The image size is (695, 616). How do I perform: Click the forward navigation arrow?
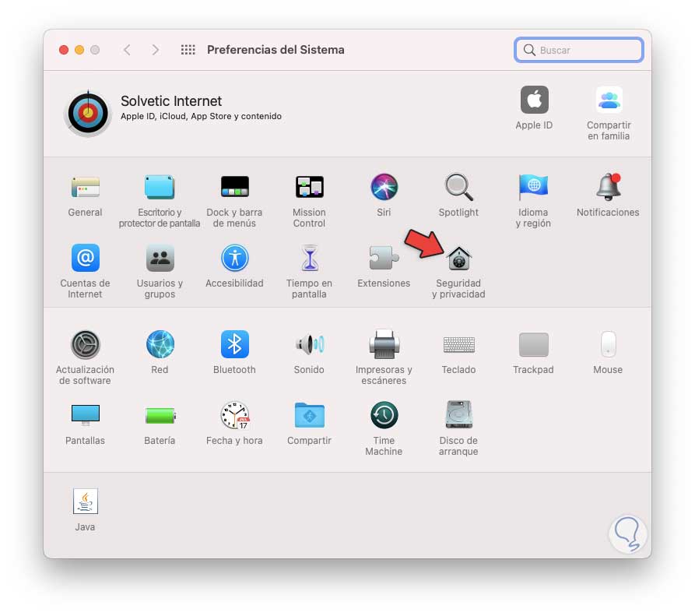click(155, 50)
